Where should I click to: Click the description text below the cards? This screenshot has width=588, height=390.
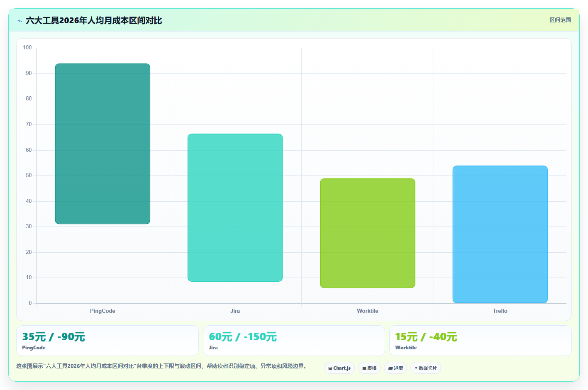pyautogui.click(x=162, y=366)
